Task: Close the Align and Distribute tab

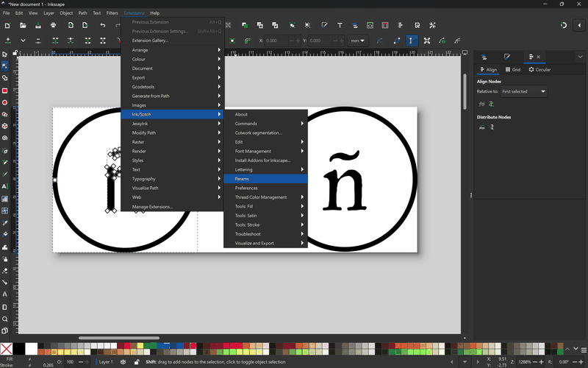Action: [x=538, y=57]
